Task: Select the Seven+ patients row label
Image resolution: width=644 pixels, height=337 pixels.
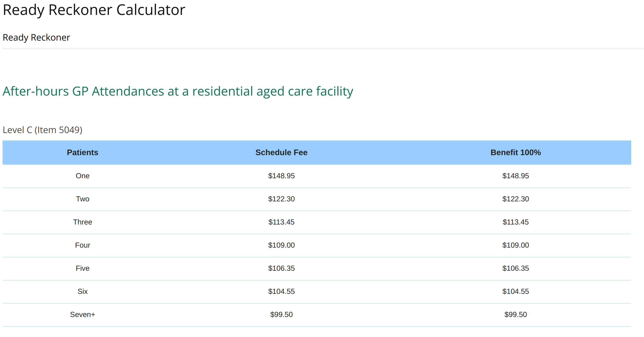Action: pyautogui.click(x=83, y=315)
